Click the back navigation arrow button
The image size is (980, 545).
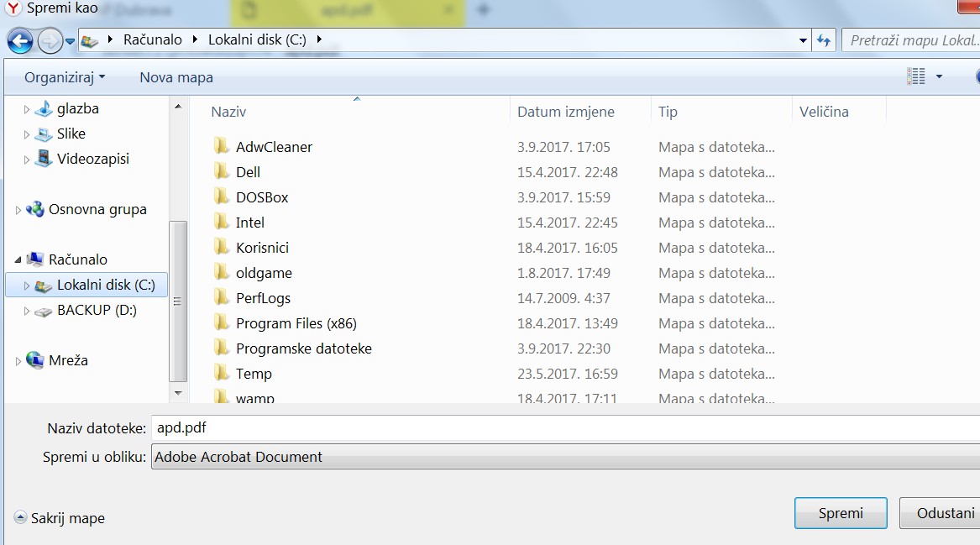20,40
